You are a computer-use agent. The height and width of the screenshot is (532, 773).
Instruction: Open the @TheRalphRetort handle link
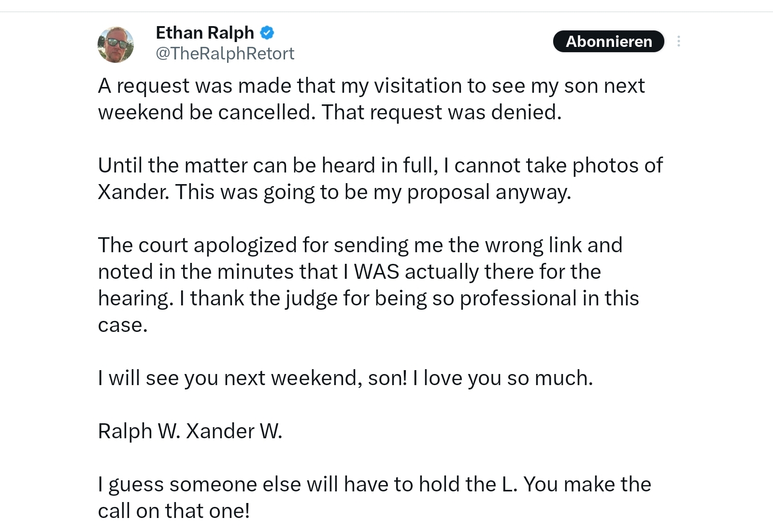click(x=225, y=53)
